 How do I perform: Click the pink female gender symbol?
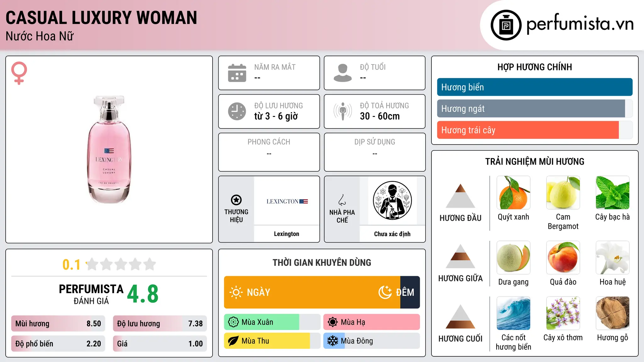point(19,73)
